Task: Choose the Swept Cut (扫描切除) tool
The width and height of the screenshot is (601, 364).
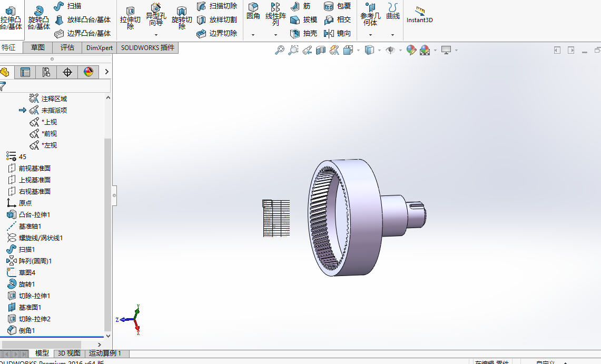Action: point(217,6)
